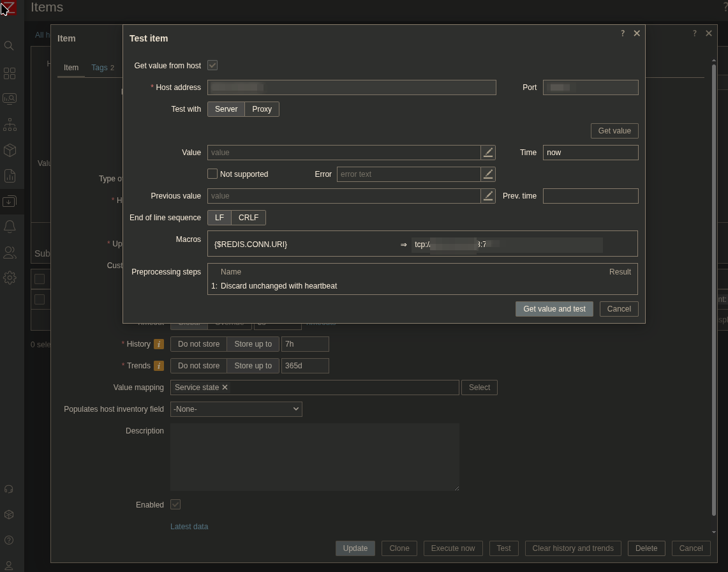Open the Monitoring icon in sidebar
This screenshot has height=572, width=728.
tap(10, 98)
